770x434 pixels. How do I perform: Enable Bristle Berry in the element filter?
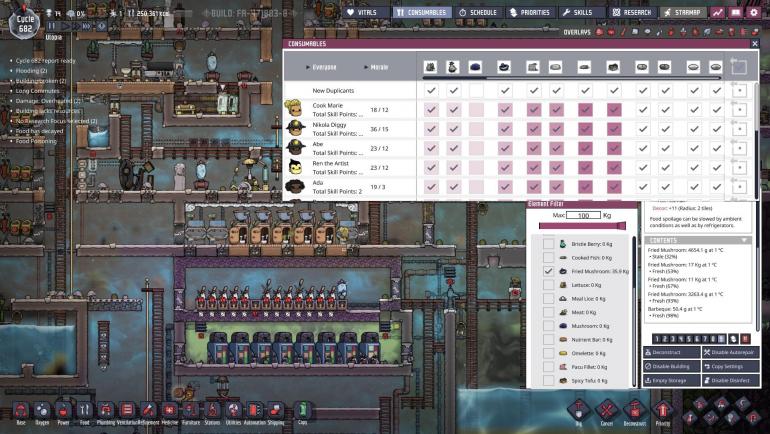(x=547, y=244)
